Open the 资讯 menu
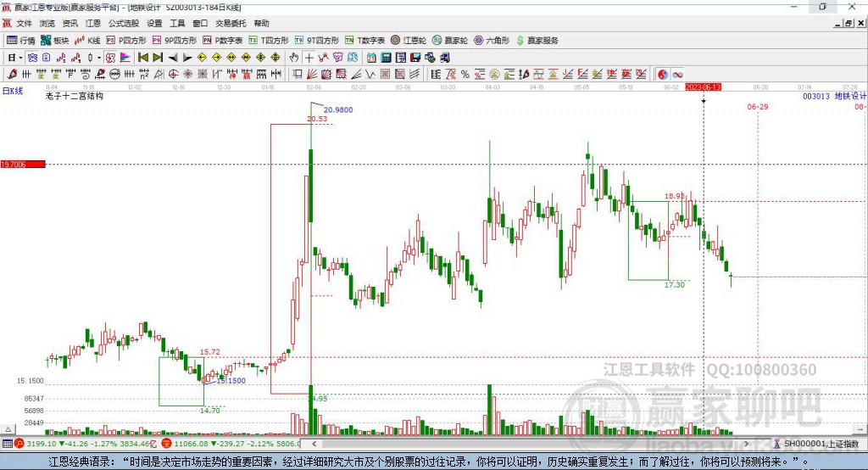 coord(70,23)
